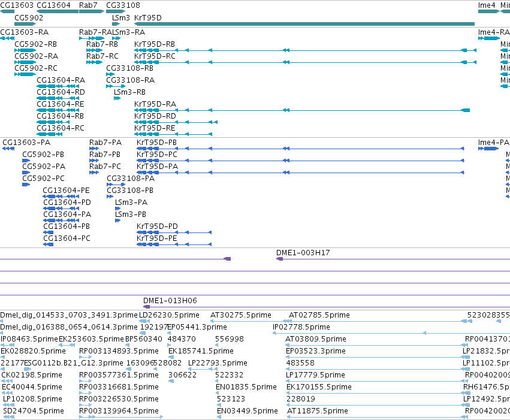Select the AT03809.5prime EST label
Image resolution: width=510 pixels, height=420 pixels.
[315, 339]
